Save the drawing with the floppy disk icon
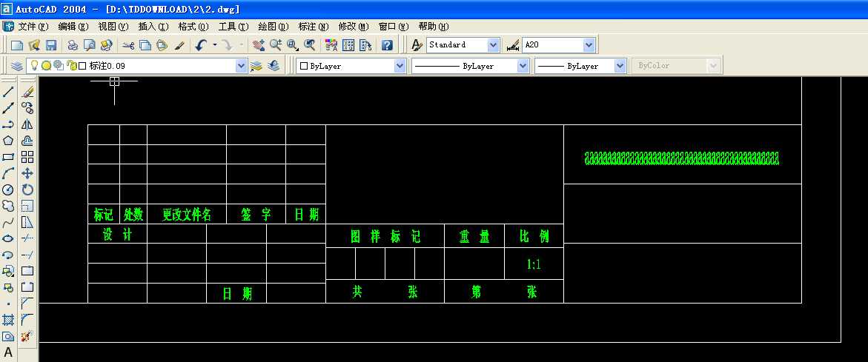 [51, 45]
